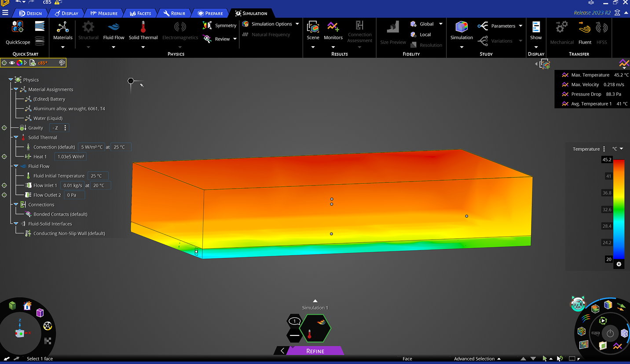Image resolution: width=630 pixels, height=364 pixels.
Task: Click the back chevron beside Refine
Action: click(x=282, y=351)
